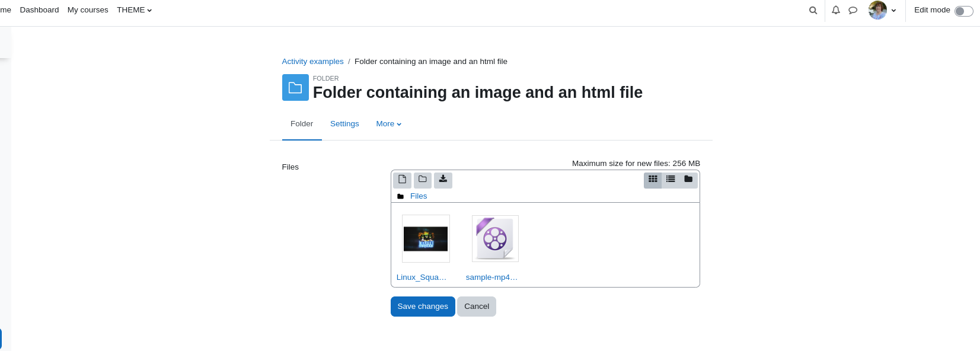This screenshot has width=980, height=351.
Task: Open the THEME dropdown
Action: (134, 10)
